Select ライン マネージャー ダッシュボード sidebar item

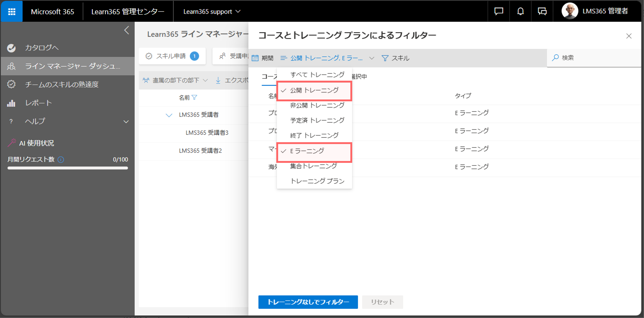point(68,66)
